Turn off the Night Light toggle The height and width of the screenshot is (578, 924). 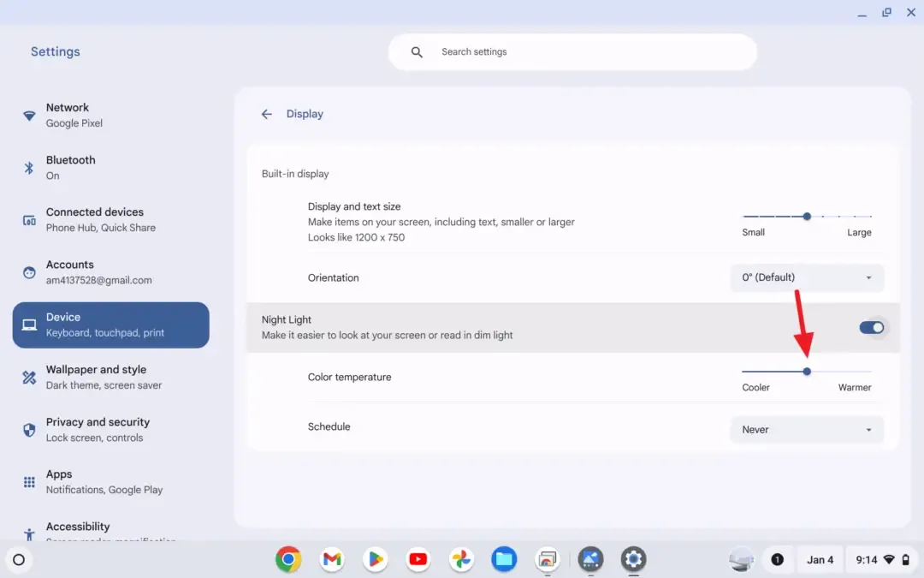(x=872, y=327)
